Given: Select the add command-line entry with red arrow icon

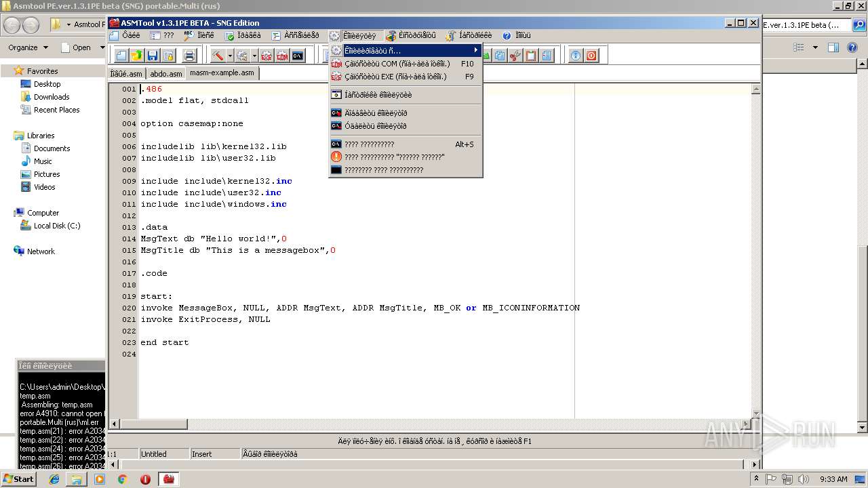Looking at the screenshot, I should coord(406,113).
